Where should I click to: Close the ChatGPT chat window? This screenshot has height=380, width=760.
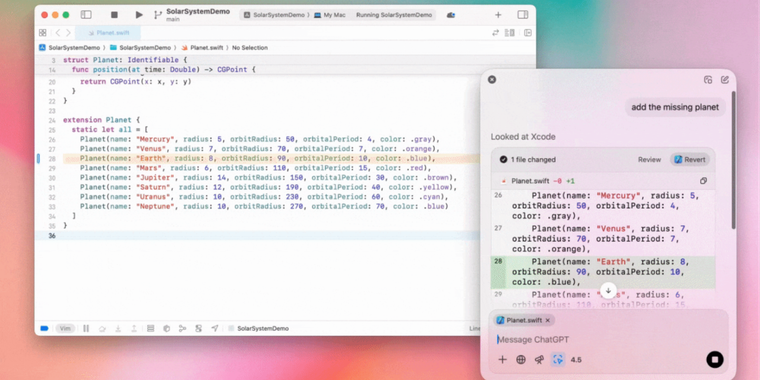pos(492,79)
